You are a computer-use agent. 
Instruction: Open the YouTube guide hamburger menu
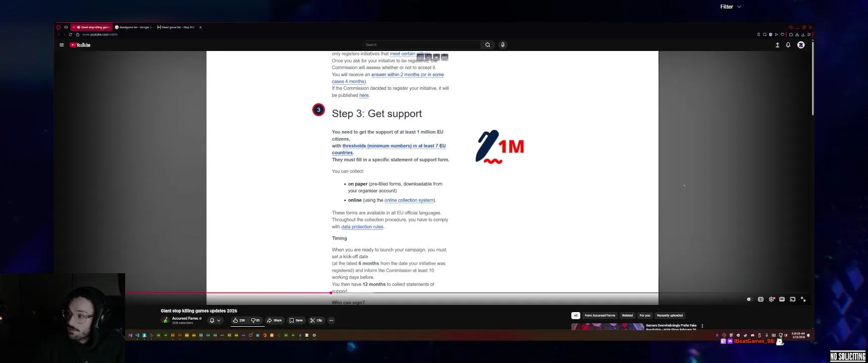[62, 45]
